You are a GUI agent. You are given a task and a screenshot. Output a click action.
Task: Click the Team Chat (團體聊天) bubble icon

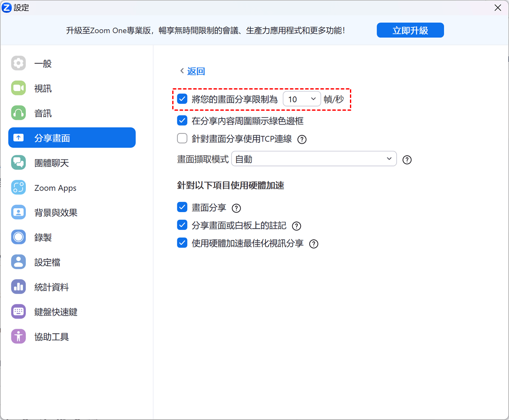18,163
